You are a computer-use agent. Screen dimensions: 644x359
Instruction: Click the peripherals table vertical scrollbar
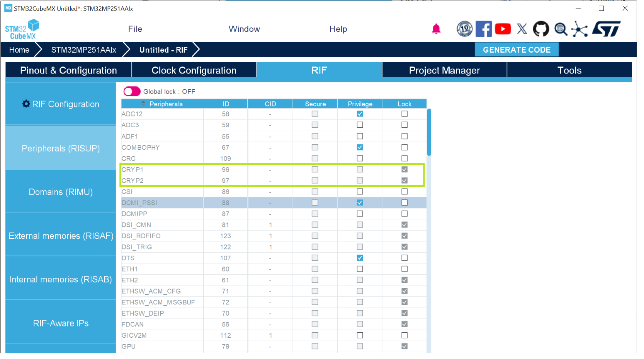(429, 132)
